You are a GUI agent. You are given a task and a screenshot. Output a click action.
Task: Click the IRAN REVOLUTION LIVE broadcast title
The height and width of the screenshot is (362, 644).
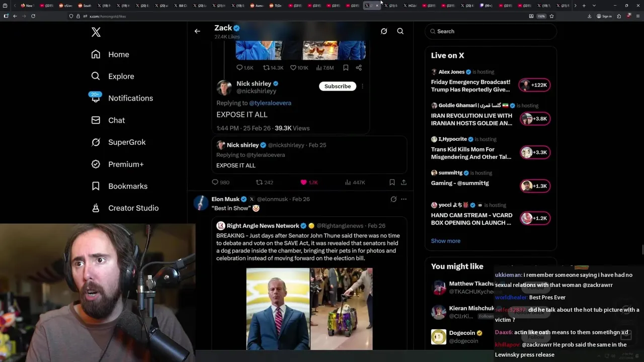pos(471,119)
